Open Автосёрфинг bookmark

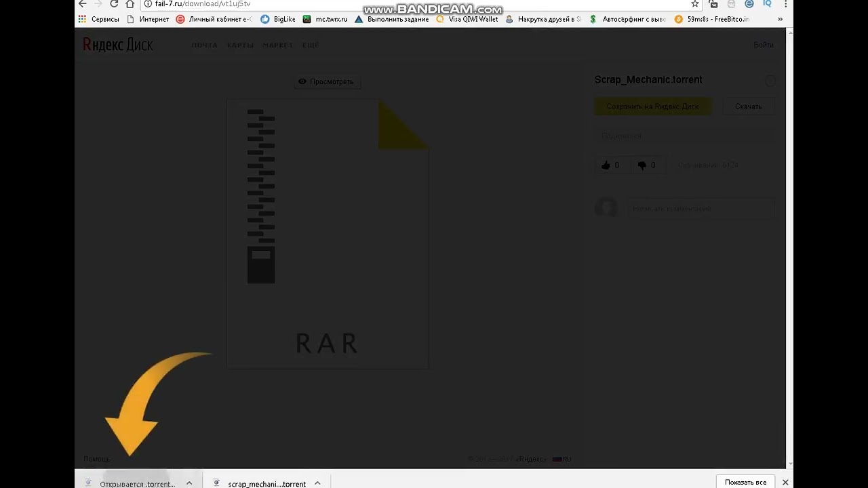(628, 19)
